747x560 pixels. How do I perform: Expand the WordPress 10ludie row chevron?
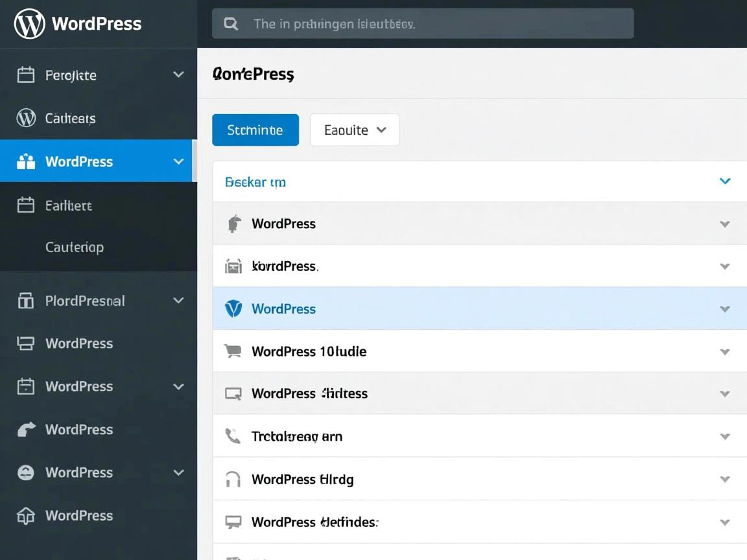point(724,351)
